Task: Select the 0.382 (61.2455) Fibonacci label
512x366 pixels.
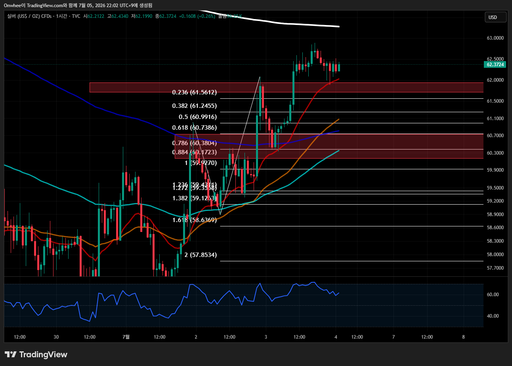Action: click(x=194, y=106)
